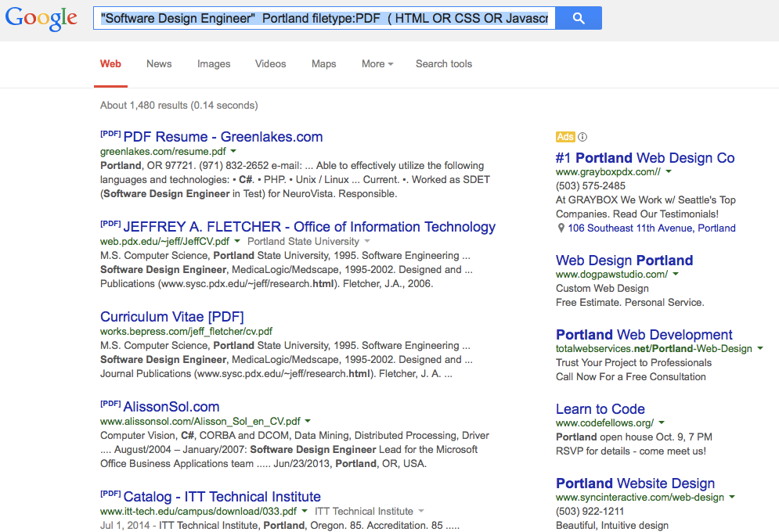Click the map pin icon beside 106 Southeast 11th Avenue
Screen dimensions: 779x532
click(561, 228)
